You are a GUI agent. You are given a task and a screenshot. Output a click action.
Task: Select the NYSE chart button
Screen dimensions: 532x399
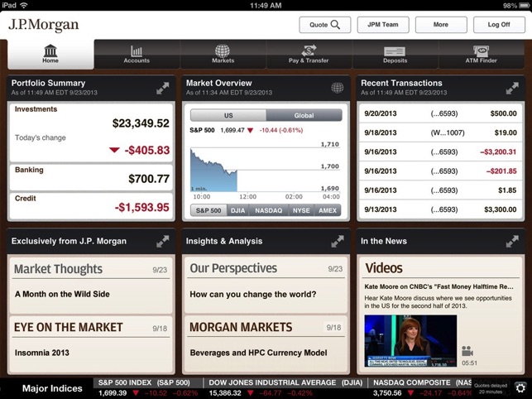[301, 210]
